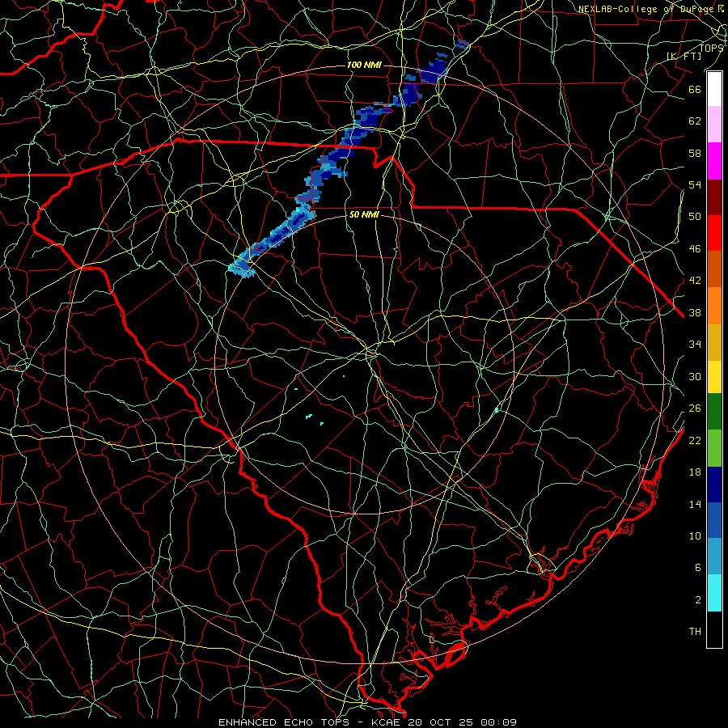This screenshot has width=728, height=728.
Task: Click the white 66 kft legend swatch
Action: coord(714,89)
